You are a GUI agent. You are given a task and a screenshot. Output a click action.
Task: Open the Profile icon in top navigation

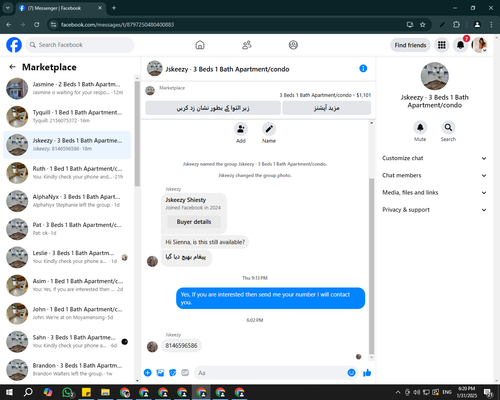(293, 45)
